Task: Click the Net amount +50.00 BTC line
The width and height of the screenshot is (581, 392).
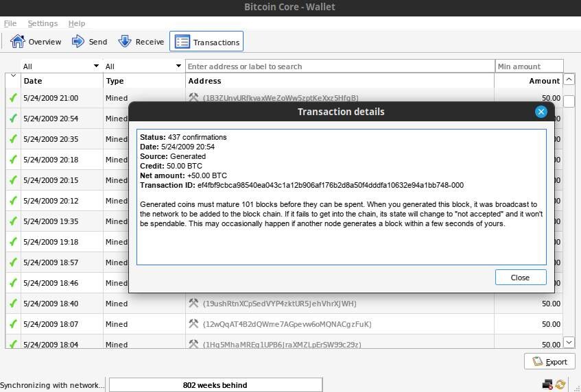Action: point(183,175)
